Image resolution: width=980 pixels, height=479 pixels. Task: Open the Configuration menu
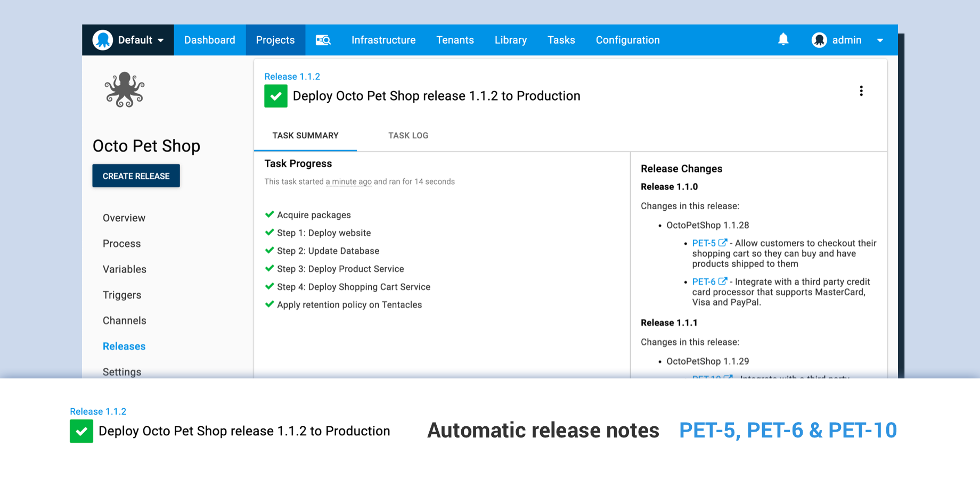[x=628, y=40]
